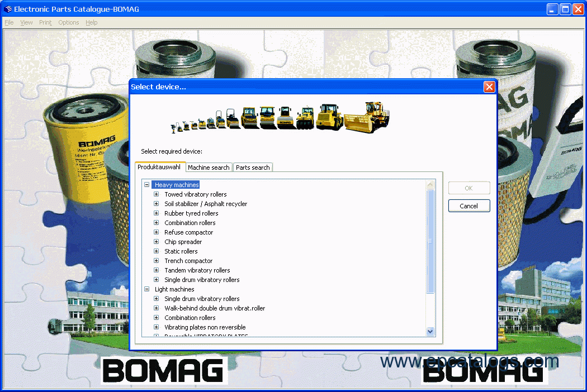Select Soil stabilizer / Asphalt recycler item
Viewport: 587px width, 392px height.
pyautogui.click(x=206, y=204)
